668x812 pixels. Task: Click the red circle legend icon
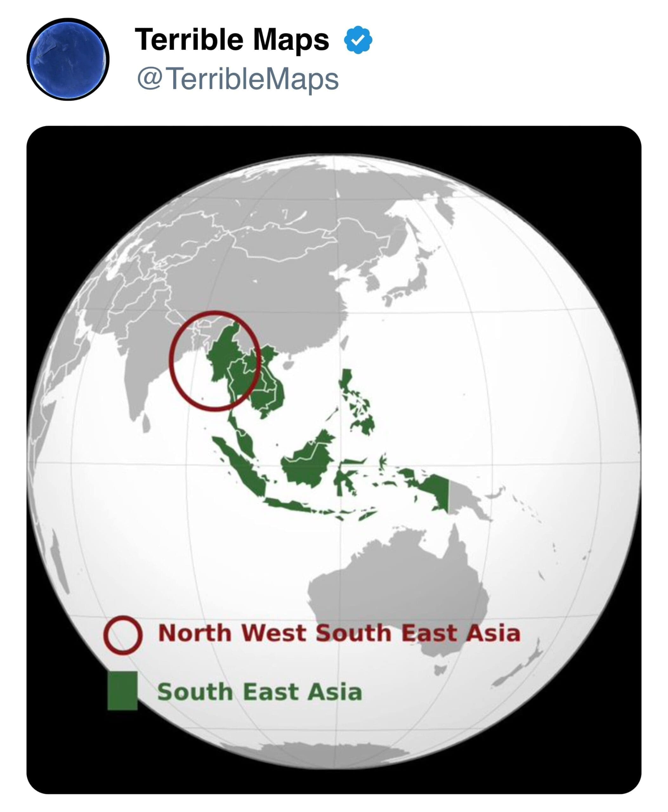click(123, 635)
